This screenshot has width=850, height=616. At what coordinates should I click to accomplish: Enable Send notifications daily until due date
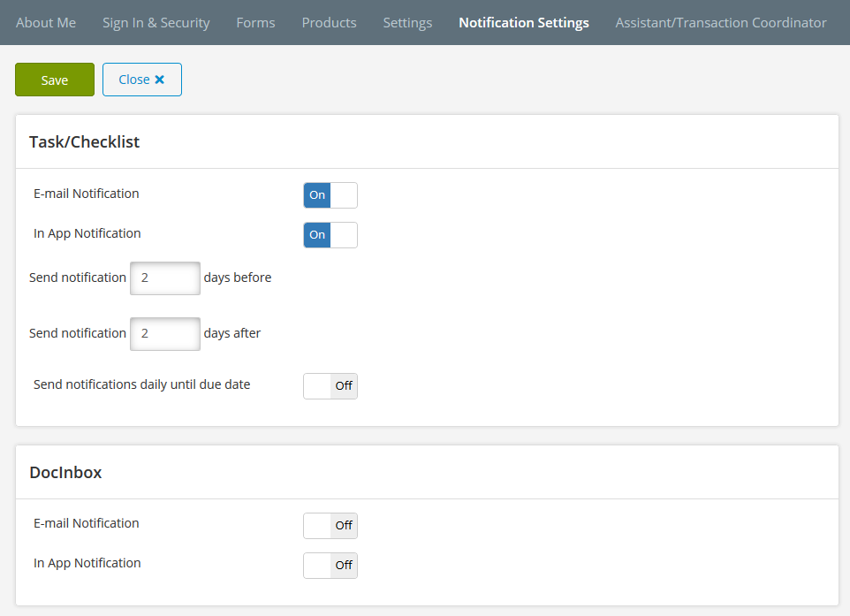(330, 385)
